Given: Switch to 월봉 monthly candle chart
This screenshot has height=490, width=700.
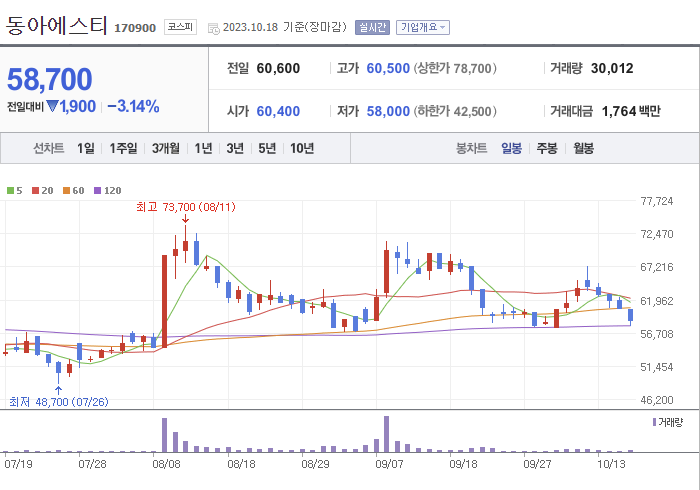Looking at the screenshot, I should pos(583,148).
